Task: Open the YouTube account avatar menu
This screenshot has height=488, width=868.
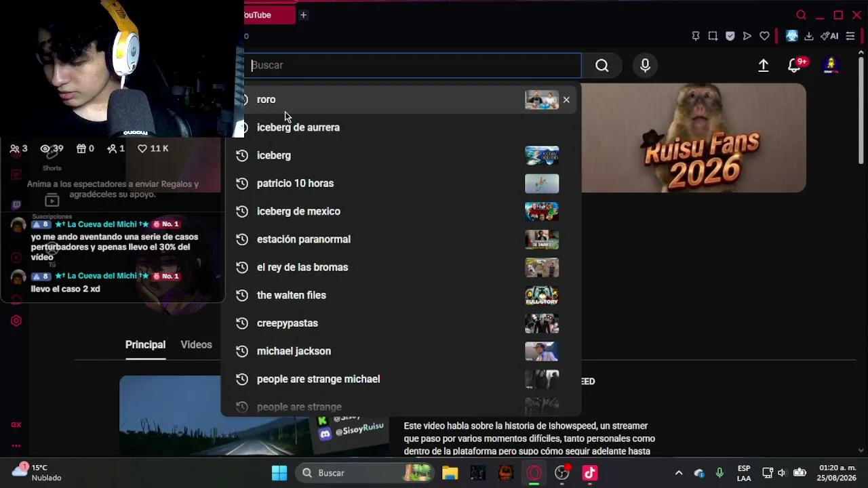Action: (831, 65)
